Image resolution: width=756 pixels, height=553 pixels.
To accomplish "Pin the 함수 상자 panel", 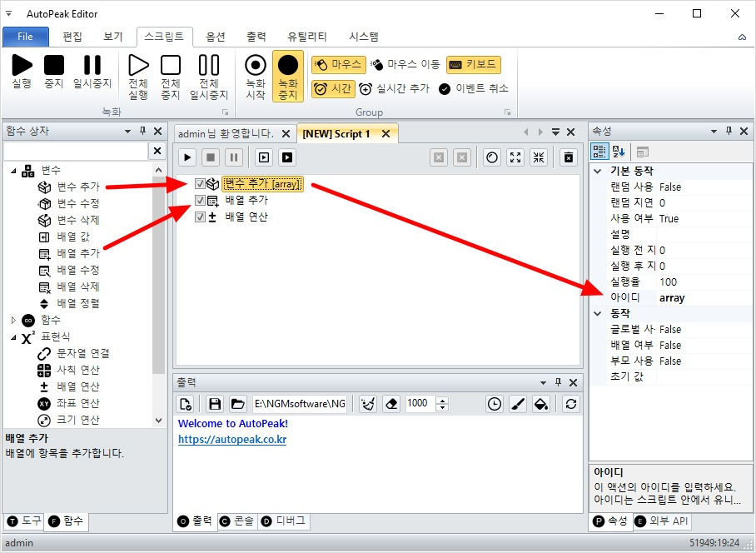I will (142, 131).
